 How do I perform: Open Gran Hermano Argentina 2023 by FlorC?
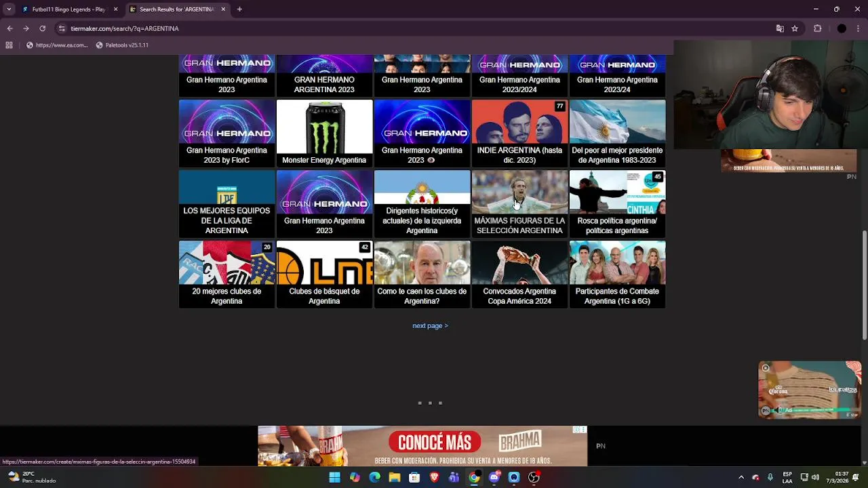pyautogui.click(x=226, y=133)
